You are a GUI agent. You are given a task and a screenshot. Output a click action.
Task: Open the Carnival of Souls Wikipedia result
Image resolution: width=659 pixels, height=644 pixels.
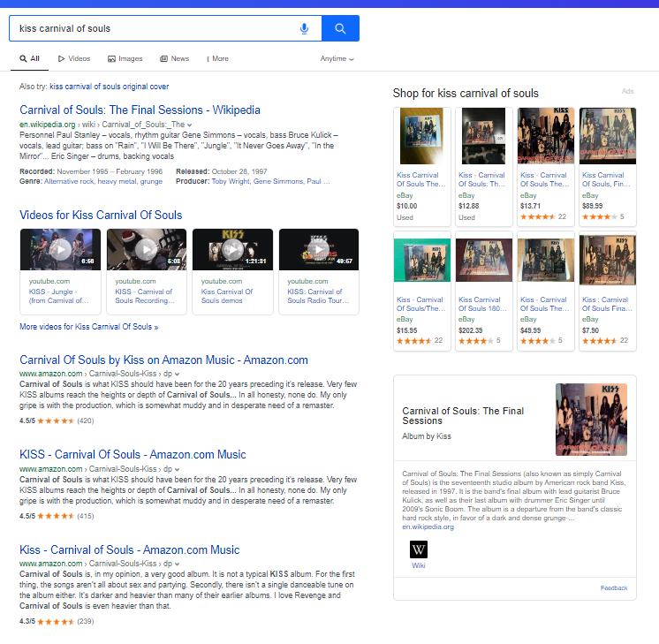coord(140,110)
